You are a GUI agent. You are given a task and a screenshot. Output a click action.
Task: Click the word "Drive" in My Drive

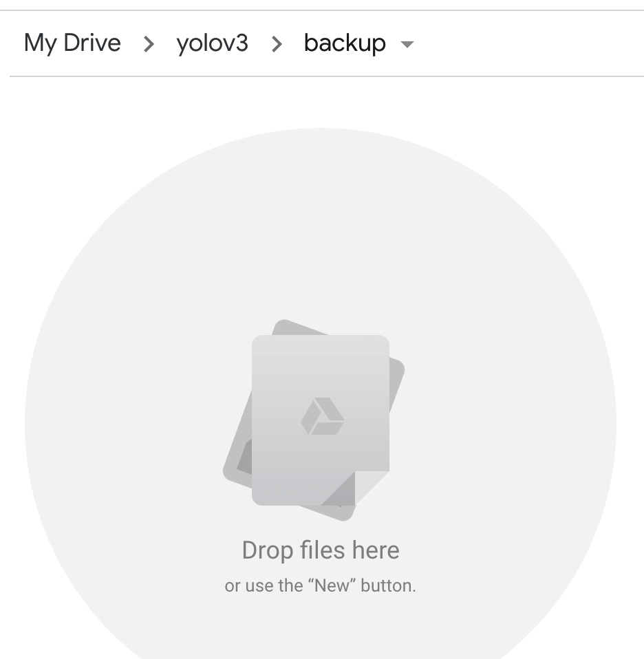[x=92, y=43]
